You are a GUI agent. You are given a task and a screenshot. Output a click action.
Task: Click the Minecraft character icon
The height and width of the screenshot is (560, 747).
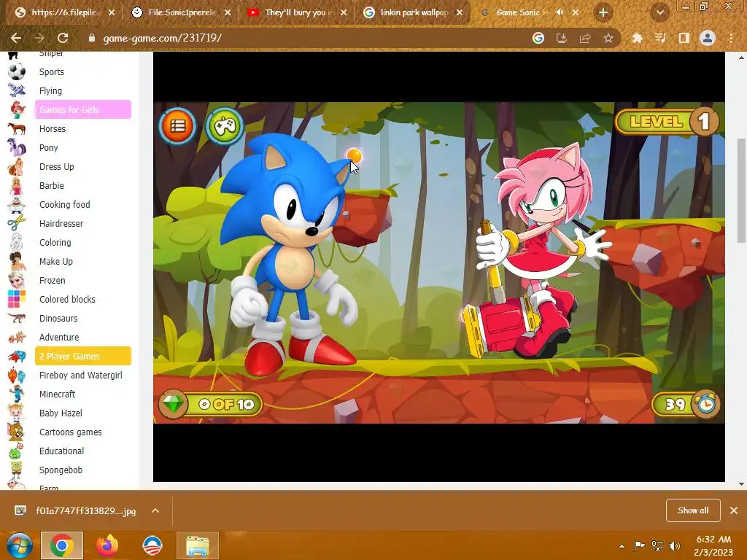[x=17, y=394]
